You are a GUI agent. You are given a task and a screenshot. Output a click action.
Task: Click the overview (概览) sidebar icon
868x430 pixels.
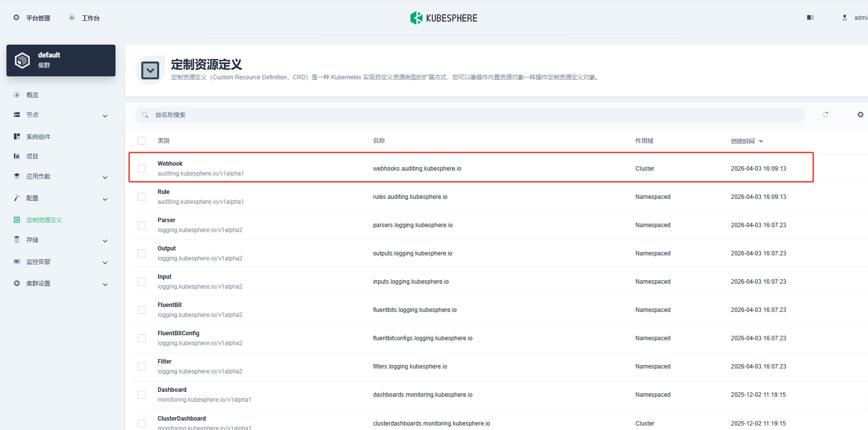[17, 95]
